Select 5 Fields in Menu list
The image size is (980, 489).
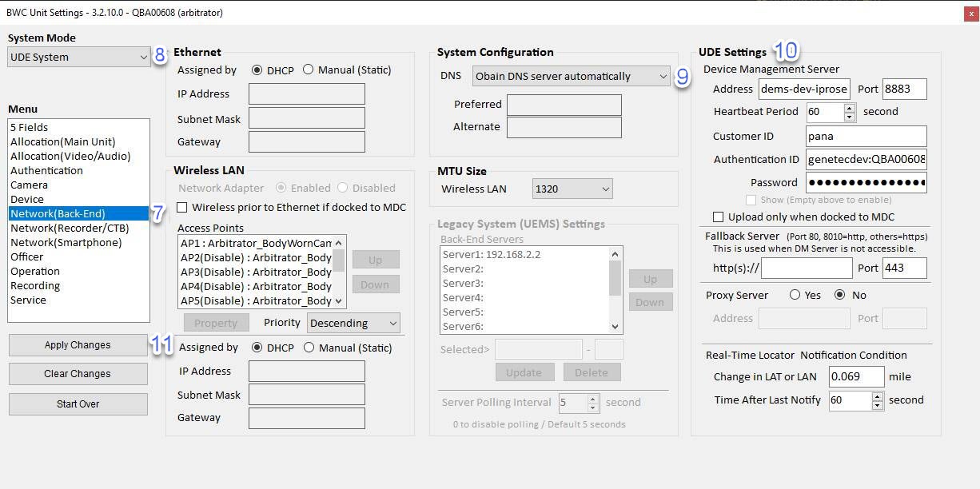78,127
